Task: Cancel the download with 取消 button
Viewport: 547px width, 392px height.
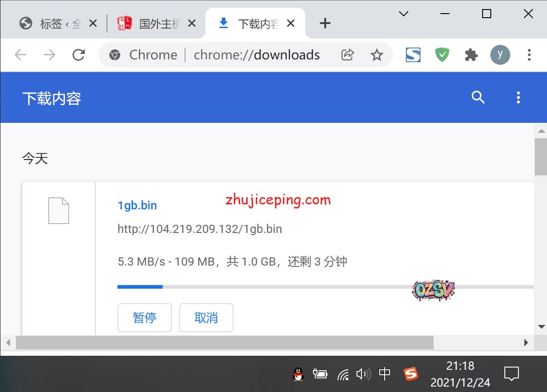Action: point(206,318)
